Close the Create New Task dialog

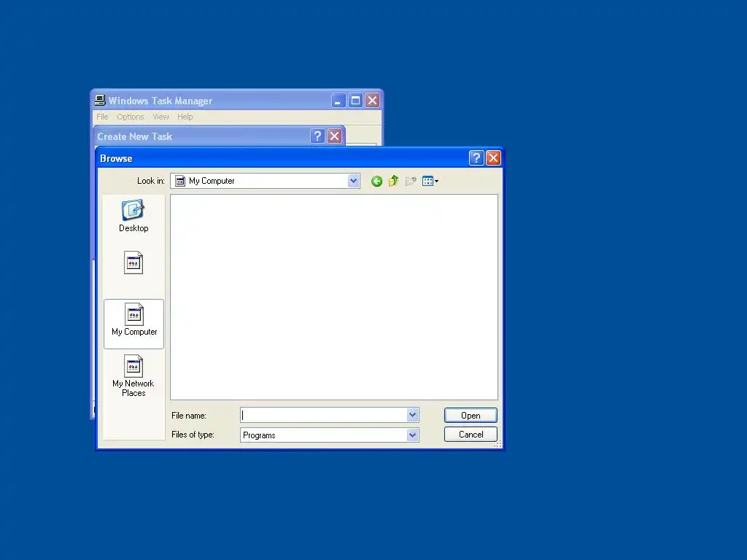pyautogui.click(x=334, y=136)
